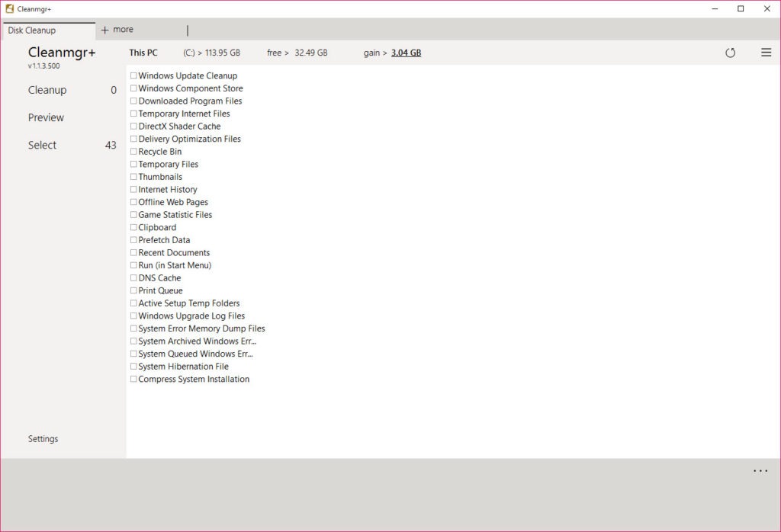781x532 pixels.
Task: Check the System Hibernation File checkbox
Action: [x=133, y=367]
